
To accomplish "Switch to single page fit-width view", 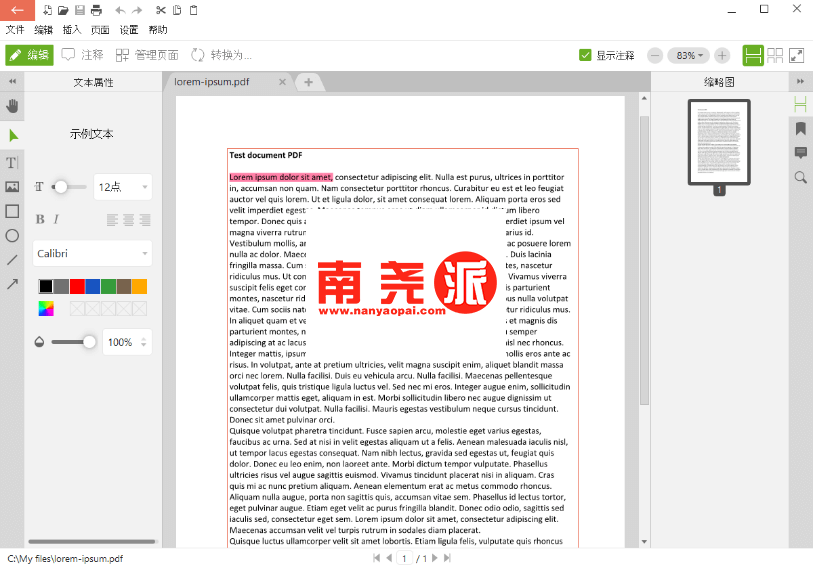I will (753, 55).
